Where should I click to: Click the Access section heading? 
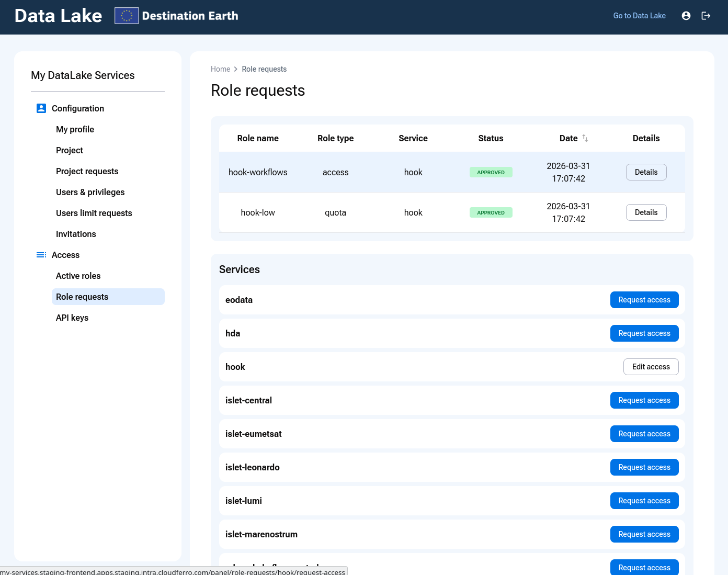(x=66, y=255)
